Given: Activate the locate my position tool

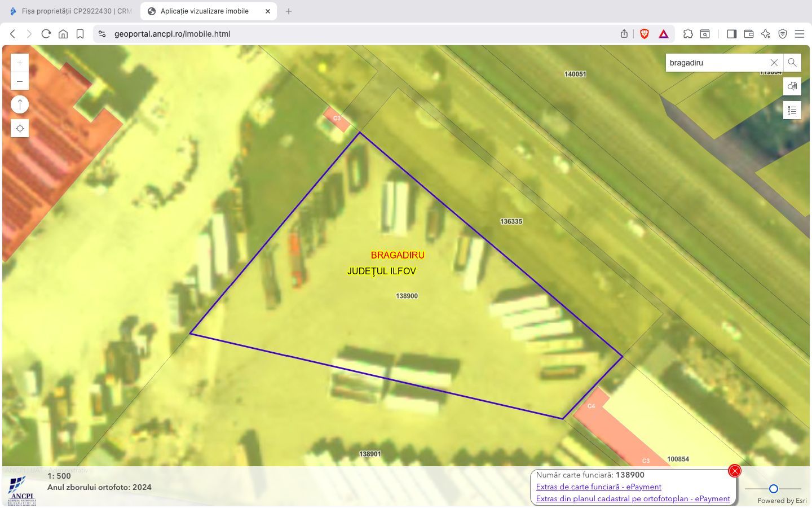Looking at the screenshot, I should [x=20, y=128].
